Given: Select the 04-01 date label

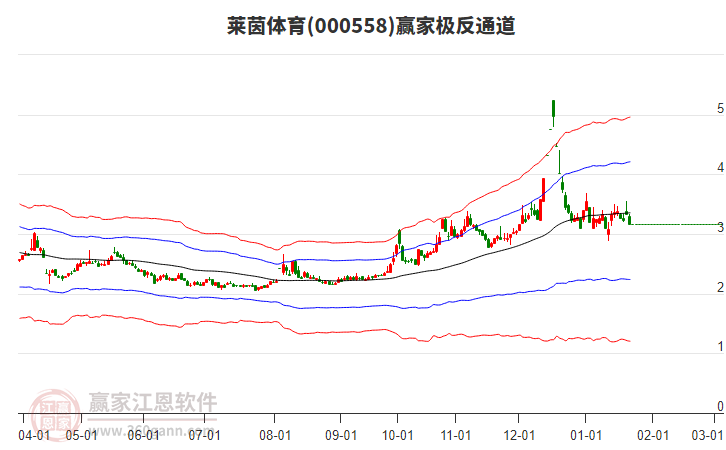Looking at the screenshot, I should (x=34, y=436).
